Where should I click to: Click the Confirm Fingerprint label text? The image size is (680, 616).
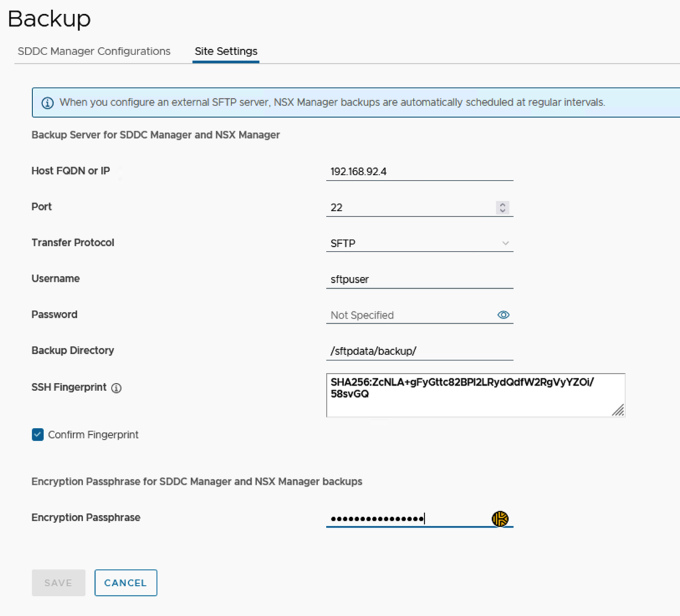point(94,435)
